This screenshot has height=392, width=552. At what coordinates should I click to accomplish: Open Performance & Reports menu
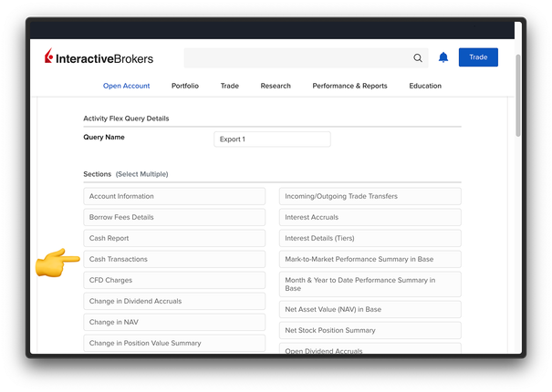(350, 86)
